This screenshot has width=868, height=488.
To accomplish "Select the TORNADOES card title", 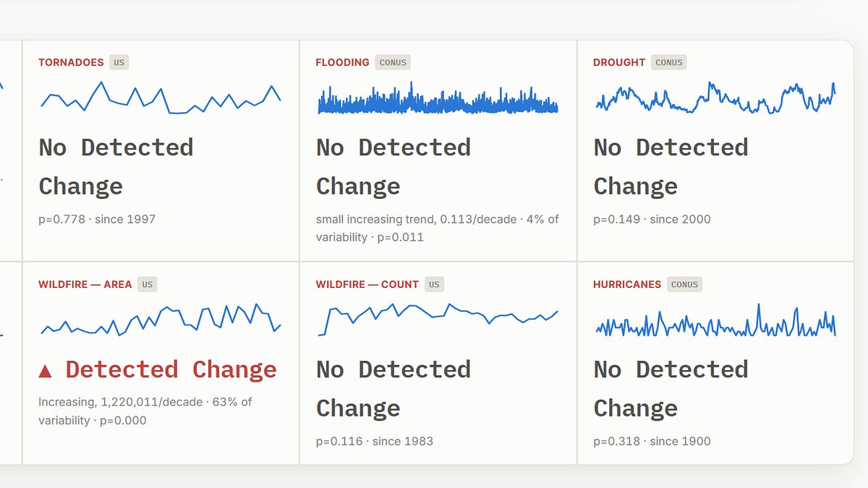I will pyautogui.click(x=71, y=62).
